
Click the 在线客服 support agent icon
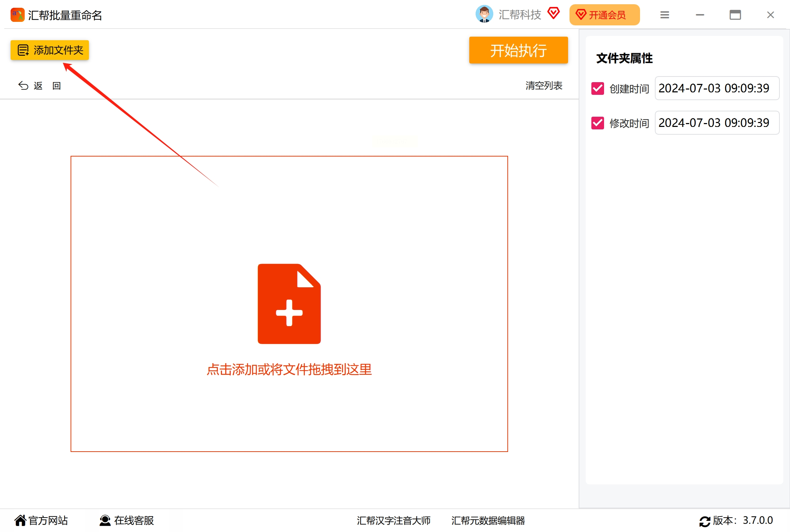click(x=105, y=520)
